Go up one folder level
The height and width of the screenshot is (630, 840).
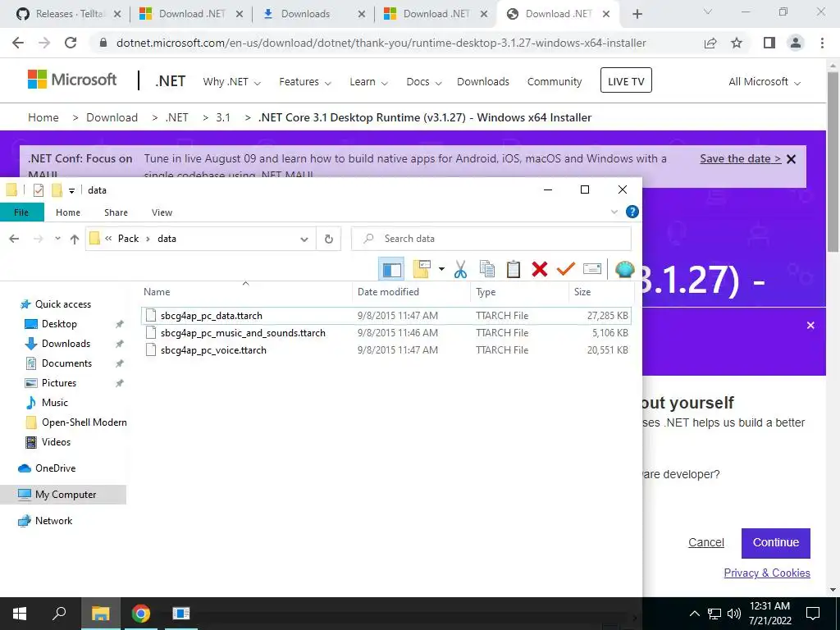75,239
